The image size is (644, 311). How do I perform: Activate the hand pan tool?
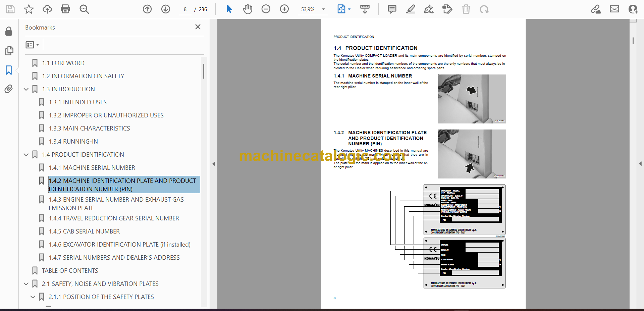[x=248, y=9]
